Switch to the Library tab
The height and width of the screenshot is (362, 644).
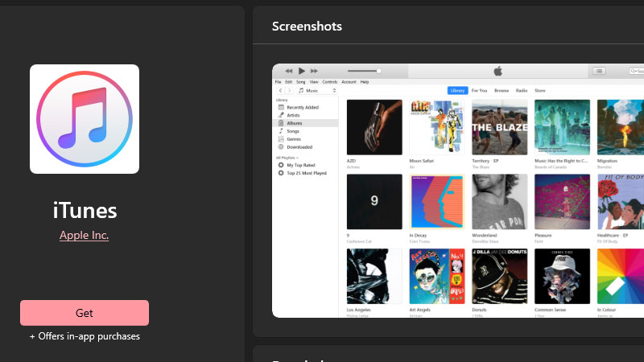[457, 90]
